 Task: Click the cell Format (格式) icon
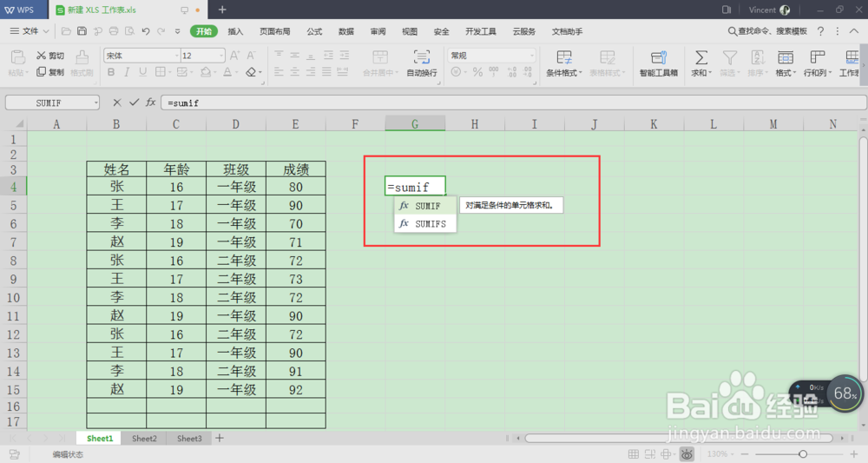(x=785, y=57)
